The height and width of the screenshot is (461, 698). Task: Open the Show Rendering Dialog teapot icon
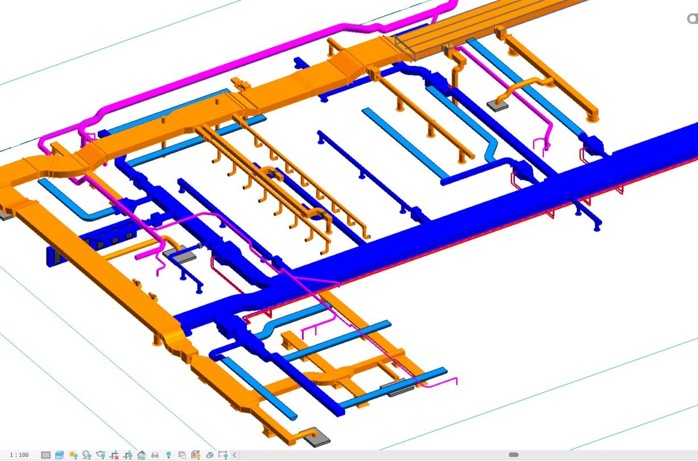tap(101, 455)
